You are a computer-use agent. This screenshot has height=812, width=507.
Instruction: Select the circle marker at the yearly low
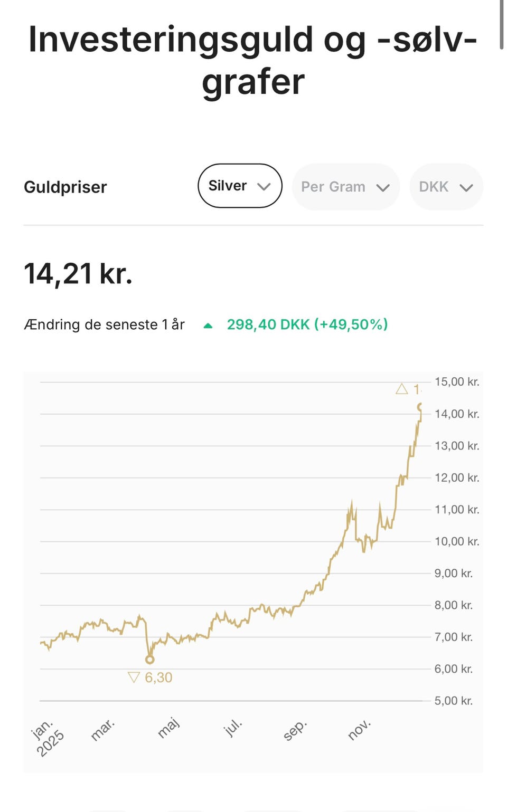150,660
